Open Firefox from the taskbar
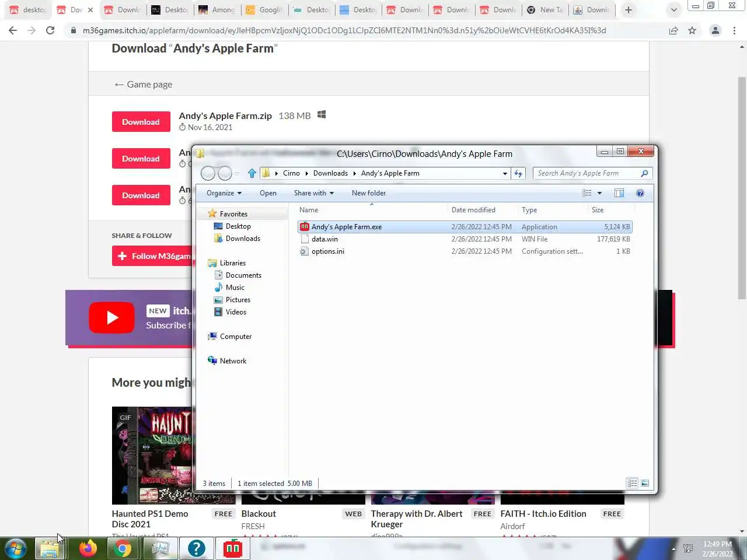The height and width of the screenshot is (560, 747). pos(88,548)
